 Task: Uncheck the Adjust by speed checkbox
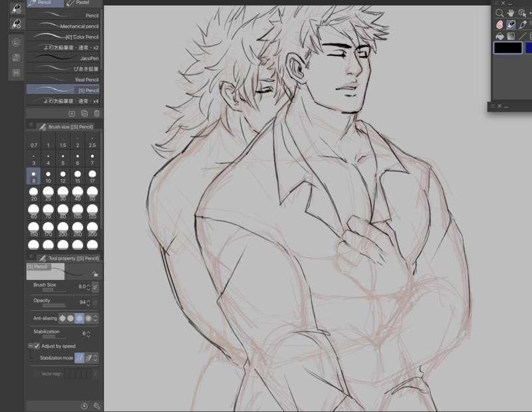[x=37, y=346]
